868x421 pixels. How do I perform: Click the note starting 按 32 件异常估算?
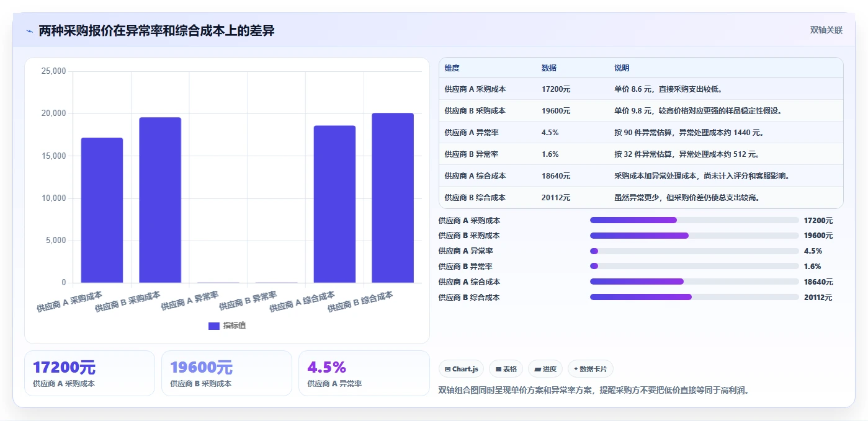pos(687,154)
